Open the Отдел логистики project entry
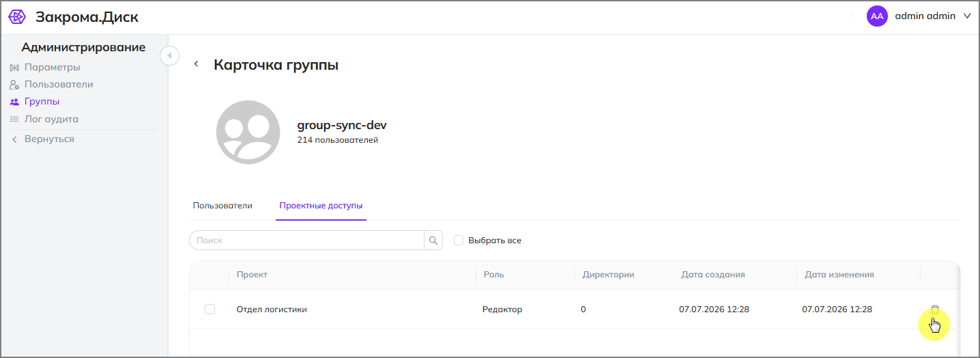 pos(272,309)
